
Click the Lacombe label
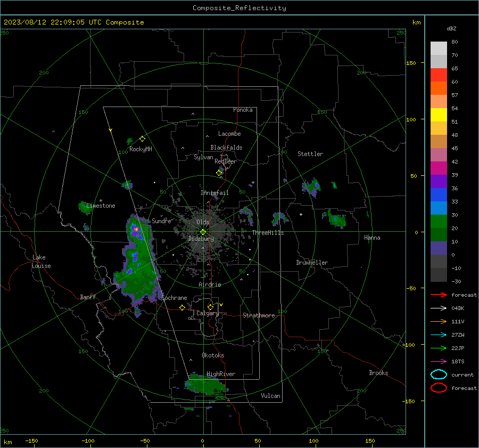tap(229, 134)
